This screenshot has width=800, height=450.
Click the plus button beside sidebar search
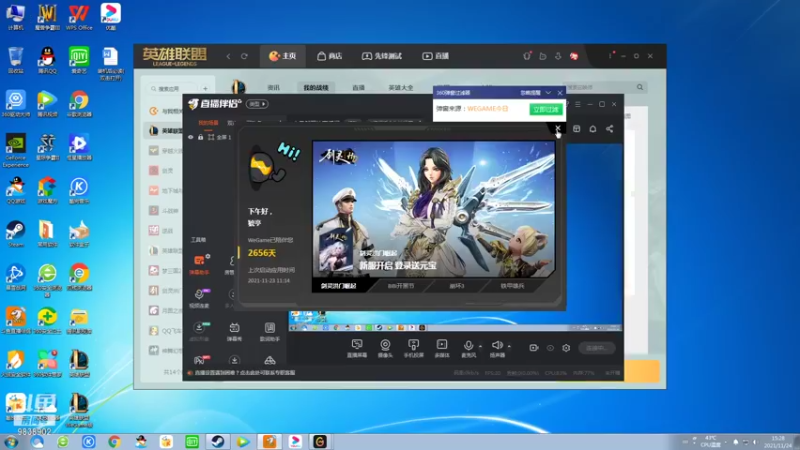pyautogui.click(x=205, y=89)
